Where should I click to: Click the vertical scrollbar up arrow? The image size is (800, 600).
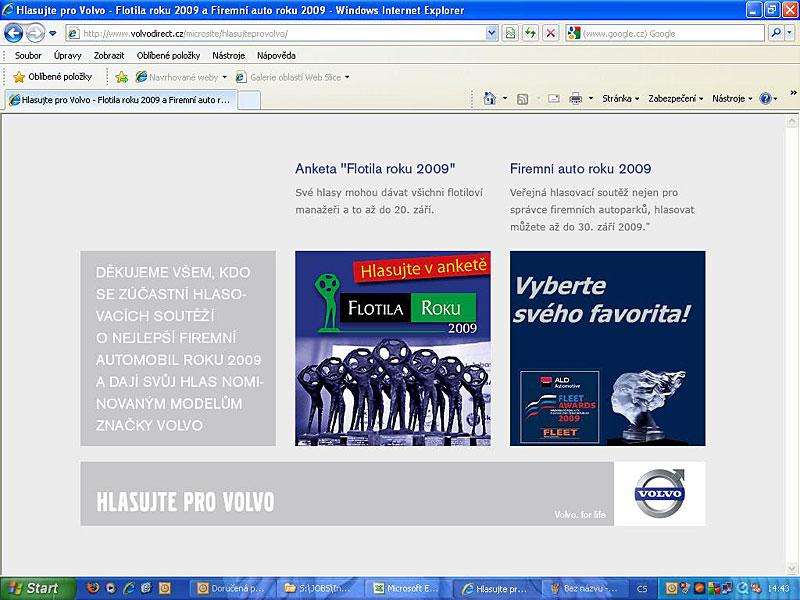pyautogui.click(x=792, y=121)
